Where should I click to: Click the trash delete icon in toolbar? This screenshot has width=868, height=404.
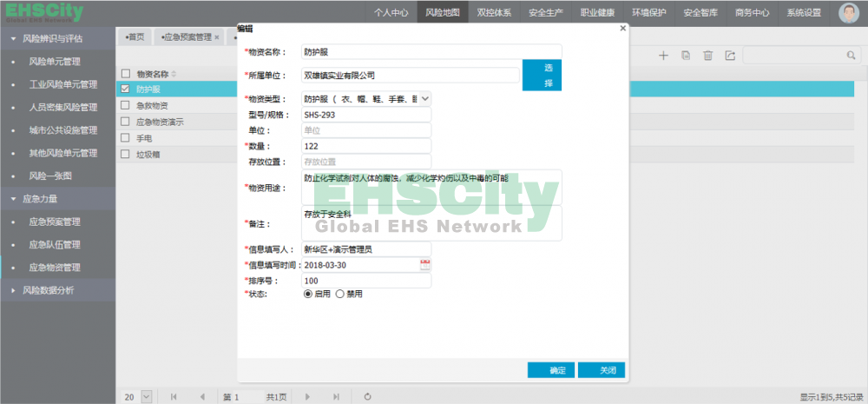pos(708,56)
